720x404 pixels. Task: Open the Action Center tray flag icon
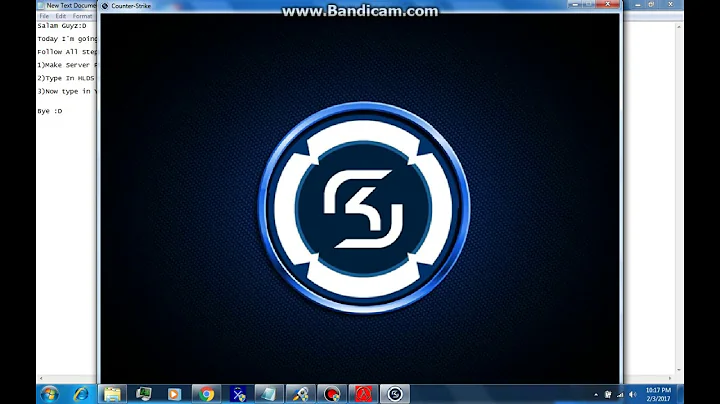pyautogui.click(x=608, y=394)
